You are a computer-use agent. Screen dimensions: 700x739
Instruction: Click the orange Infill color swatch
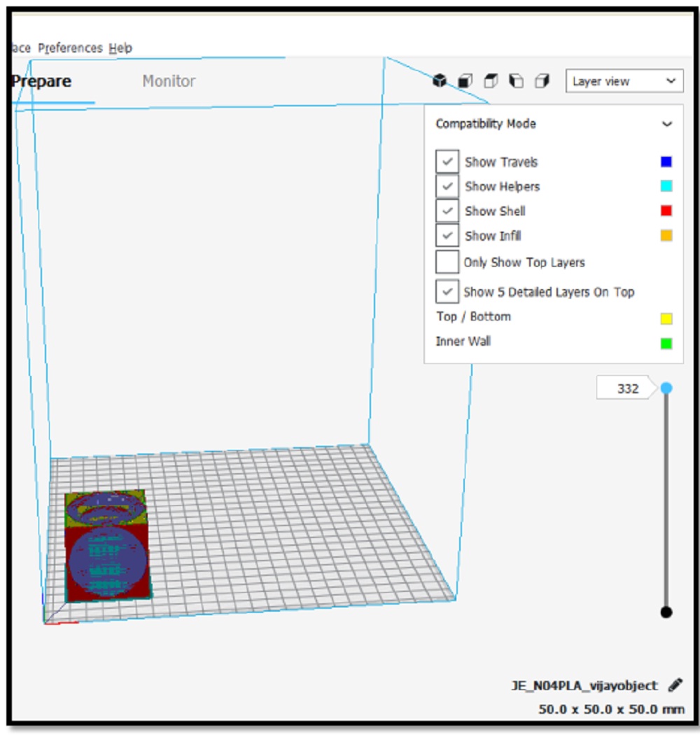[x=666, y=235]
